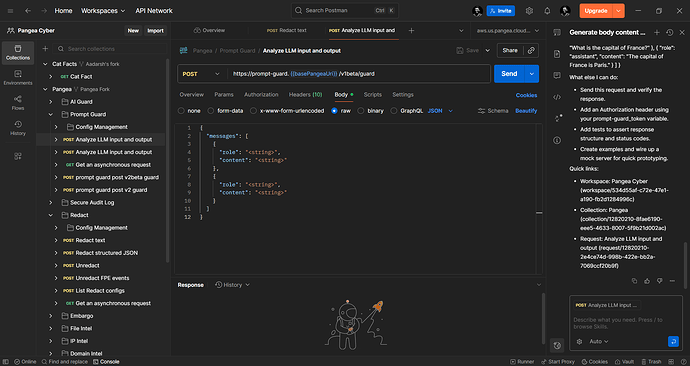This screenshot has height=366, width=690.
Task: Select the none body type
Action: pos(181,111)
